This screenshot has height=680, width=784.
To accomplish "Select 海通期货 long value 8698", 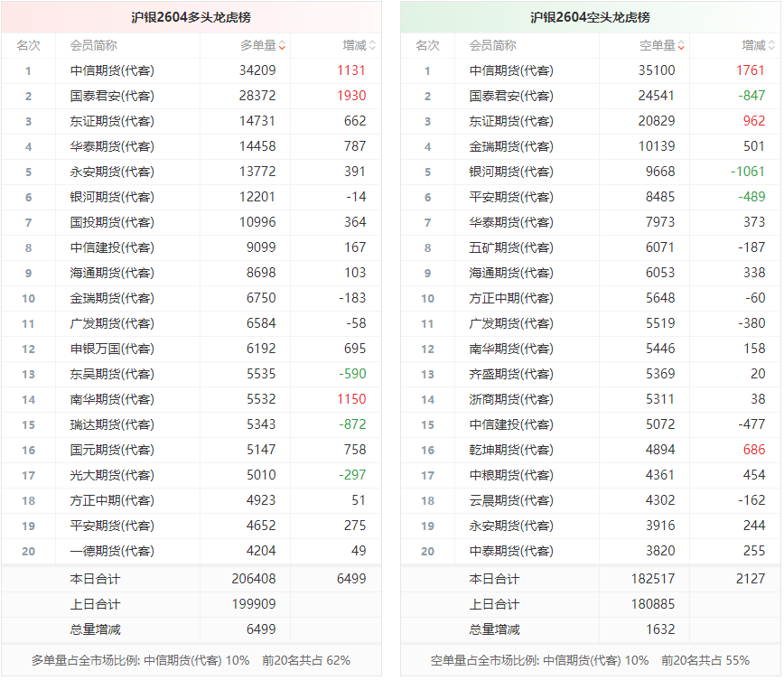I will 261,273.
